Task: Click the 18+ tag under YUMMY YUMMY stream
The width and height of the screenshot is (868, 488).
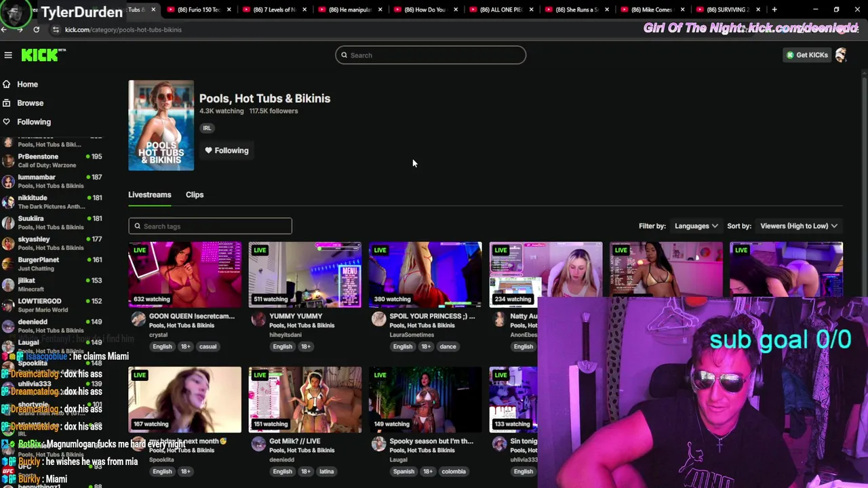Action: (306, 346)
